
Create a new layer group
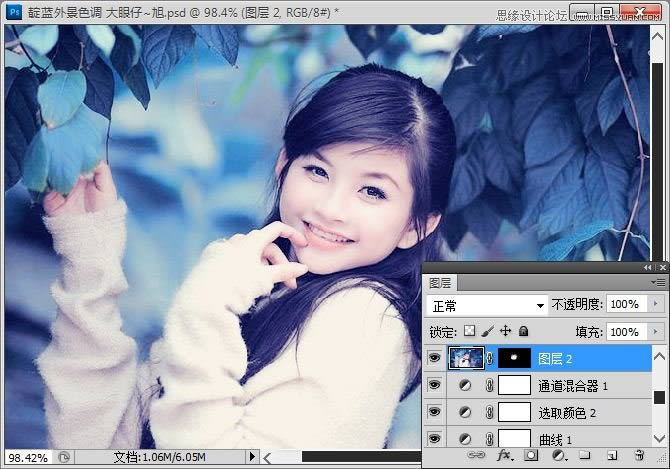[584, 455]
